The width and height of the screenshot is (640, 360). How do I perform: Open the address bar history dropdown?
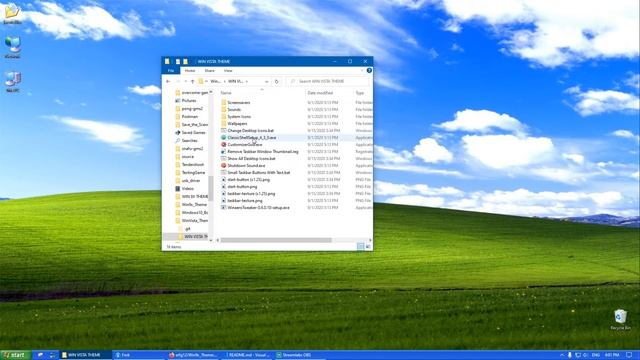(267, 82)
